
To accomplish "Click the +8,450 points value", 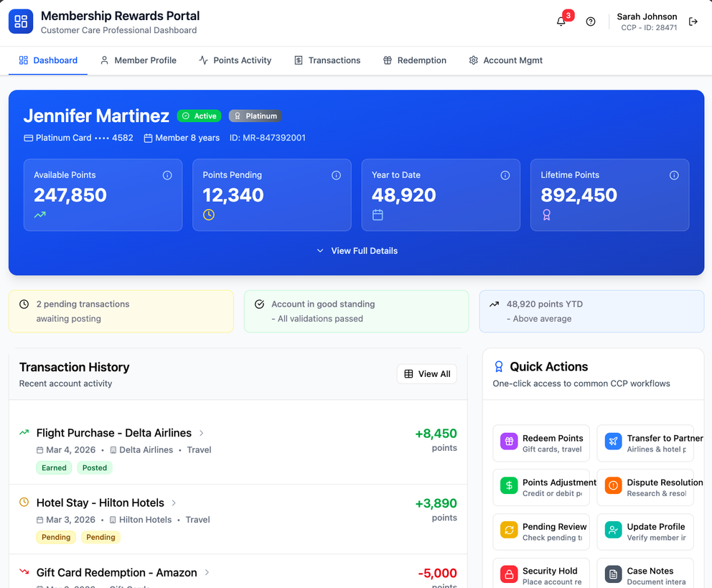I will coord(436,434).
